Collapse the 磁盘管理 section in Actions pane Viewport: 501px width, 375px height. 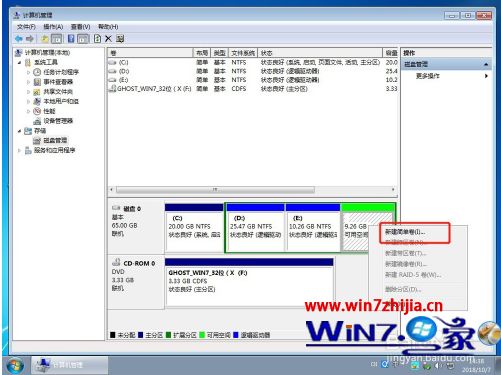coord(486,64)
